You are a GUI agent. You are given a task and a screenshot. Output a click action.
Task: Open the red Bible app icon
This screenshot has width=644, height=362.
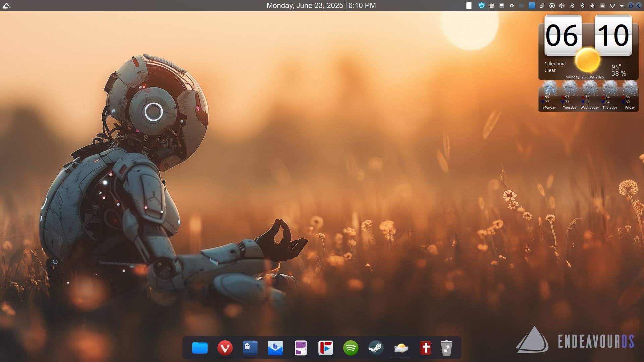pyautogui.click(x=426, y=348)
